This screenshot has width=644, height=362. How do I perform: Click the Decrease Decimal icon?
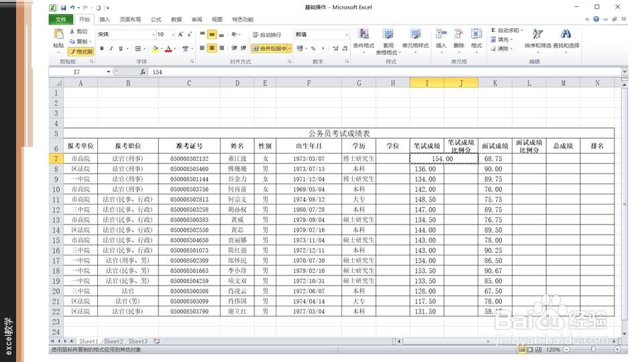coord(345,48)
